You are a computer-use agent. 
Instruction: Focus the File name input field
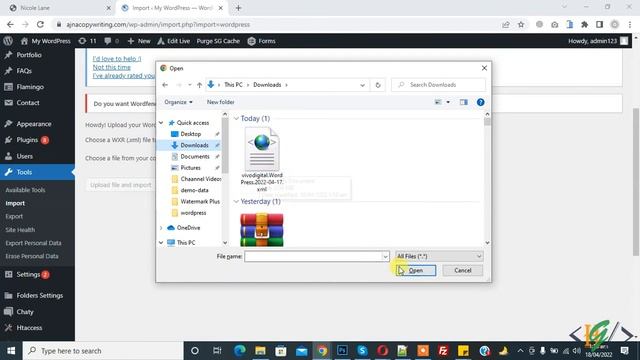point(313,256)
